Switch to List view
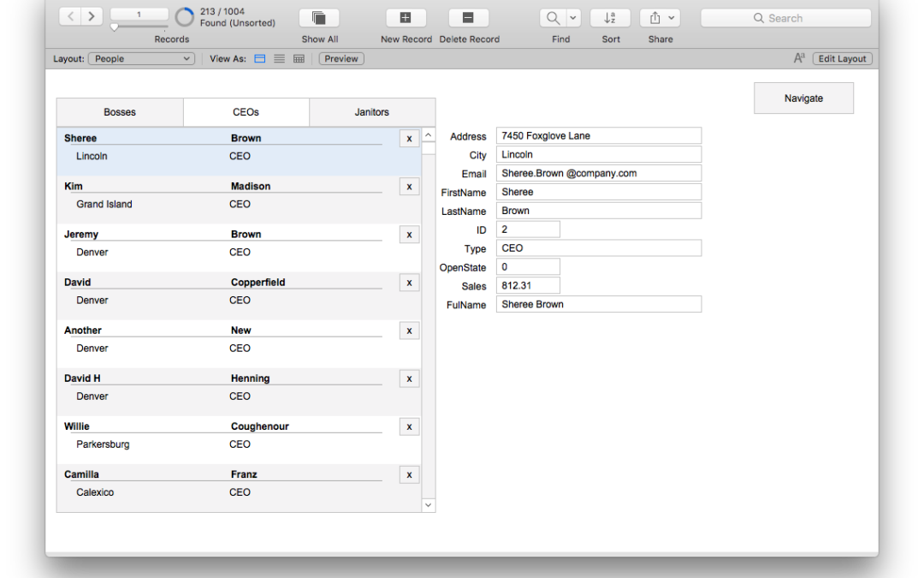The width and height of the screenshot is (924, 578). [x=279, y=58]
